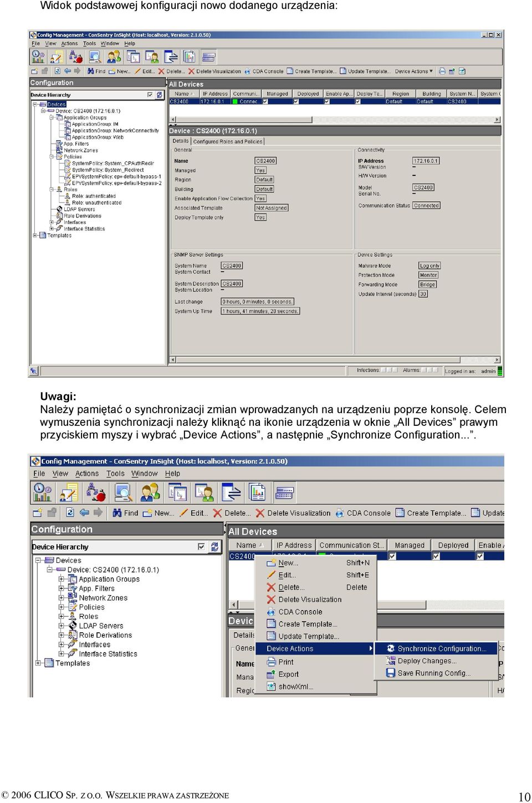Click the two-users icon in the bottom screenshot toolbar
Viewport: 532px width, 803px height.
(150, 492)
